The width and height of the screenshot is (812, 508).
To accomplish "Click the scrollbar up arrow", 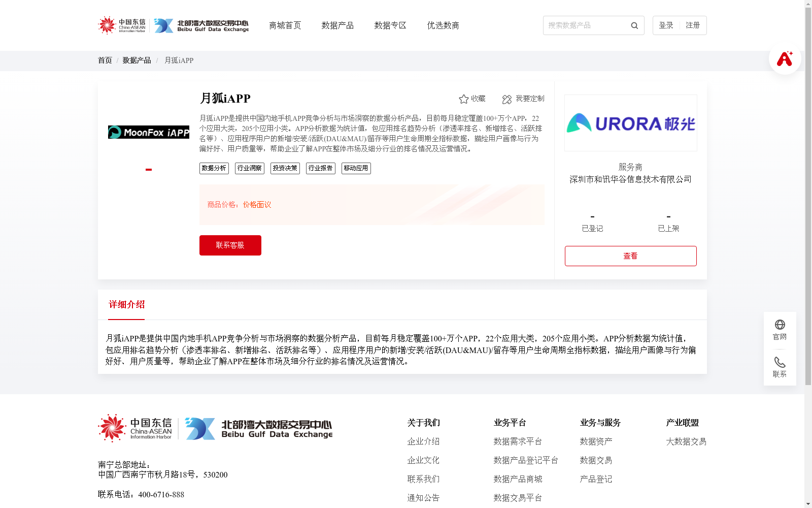I will (x=808, y=4).
